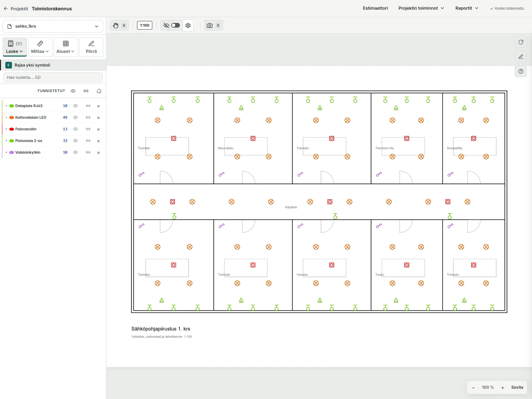Zoom in with the plus button
532x399 pixels.
[x=503, y=388]
